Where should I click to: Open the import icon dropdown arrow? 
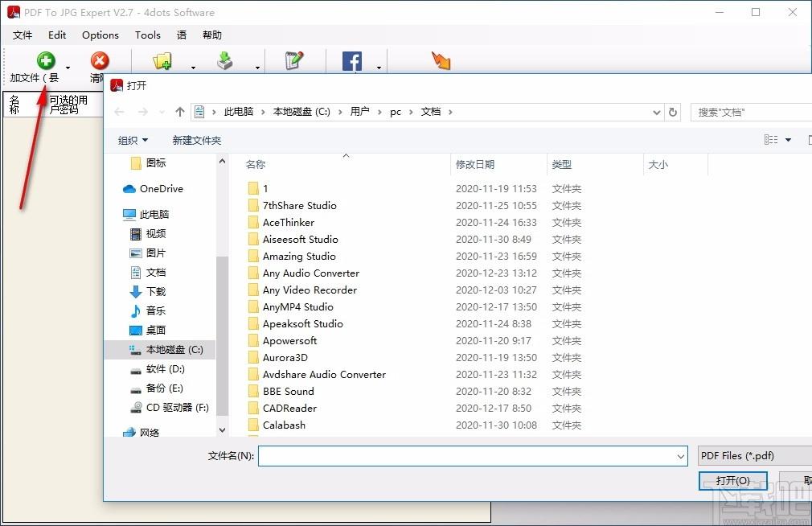(257, 68)
